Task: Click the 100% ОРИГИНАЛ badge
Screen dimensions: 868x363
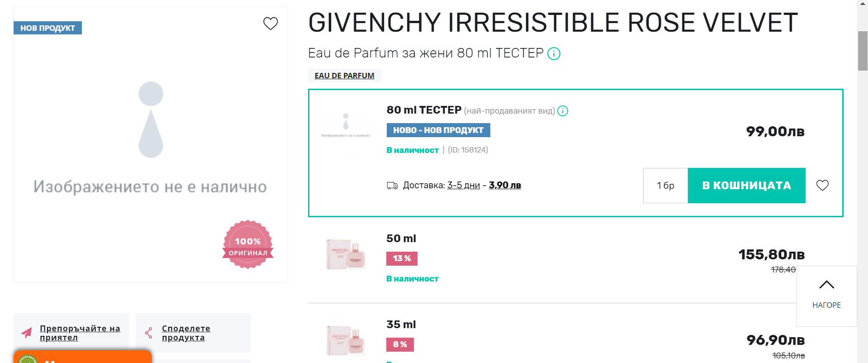Action: click(x=248, y=244)
